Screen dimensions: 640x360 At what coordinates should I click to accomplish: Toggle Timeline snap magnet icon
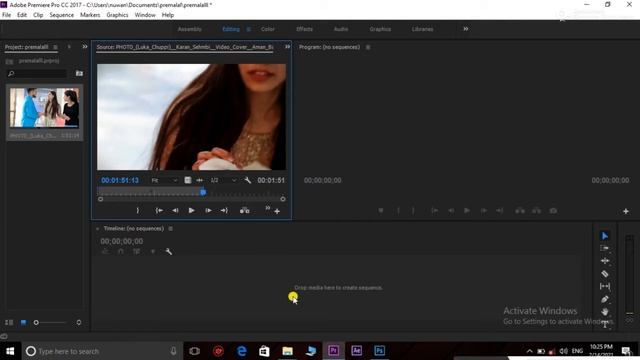click(121, 252)
